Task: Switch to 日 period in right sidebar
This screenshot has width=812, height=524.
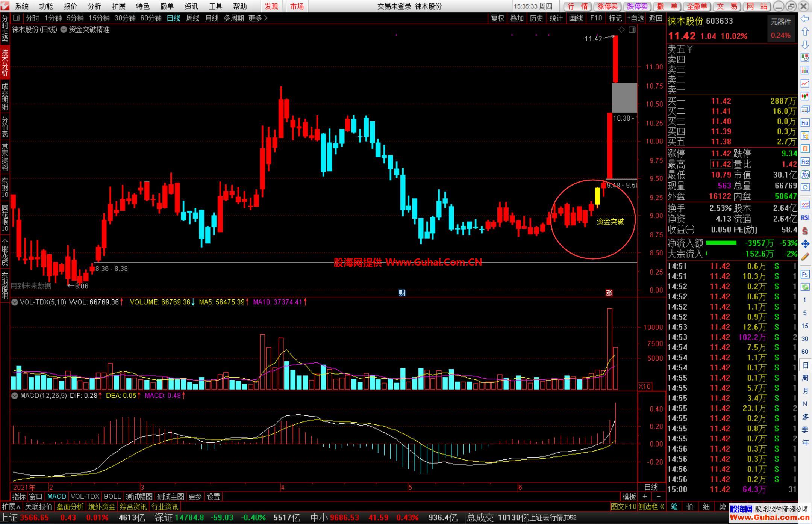Action: coord(805,365)
